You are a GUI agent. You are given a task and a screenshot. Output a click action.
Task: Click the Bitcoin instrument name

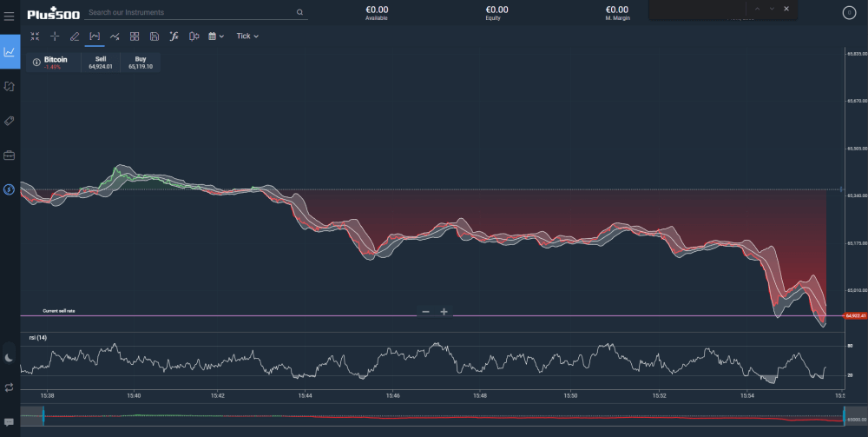[56, 59]
